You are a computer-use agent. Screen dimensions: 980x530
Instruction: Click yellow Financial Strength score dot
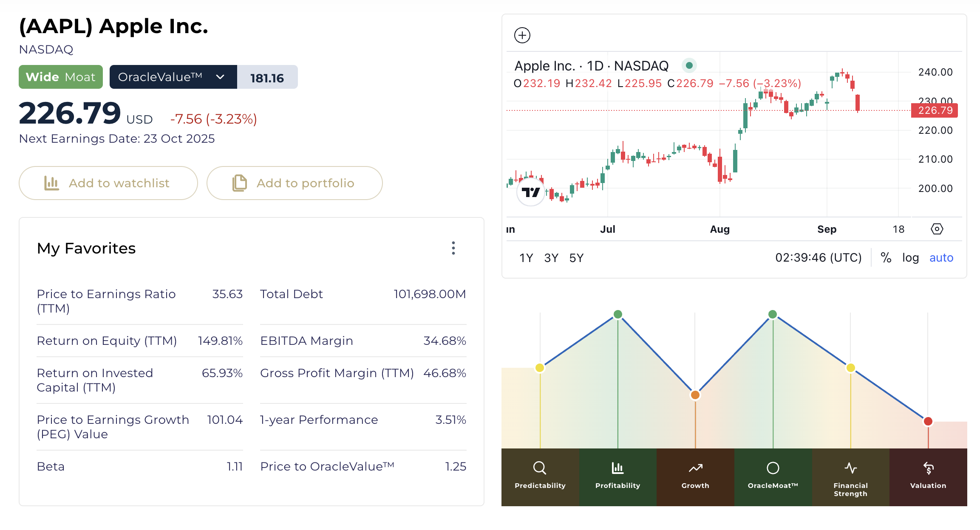coord(851,368)
